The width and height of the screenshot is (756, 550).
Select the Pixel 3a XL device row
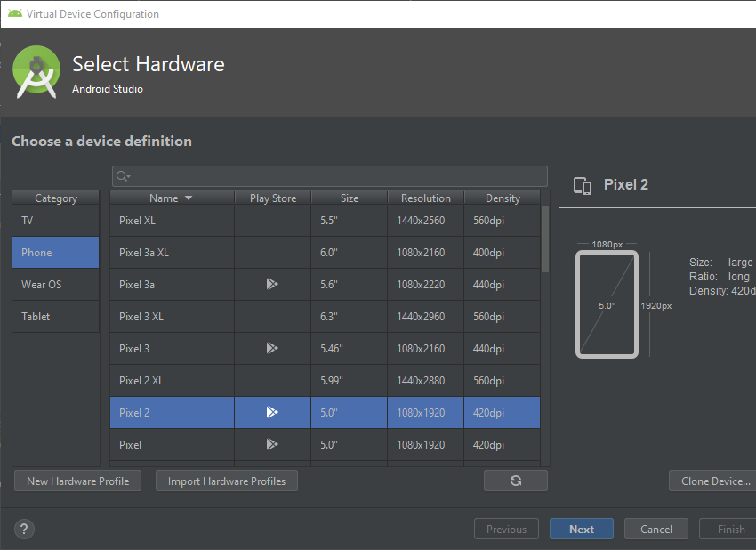pos(325,253)
